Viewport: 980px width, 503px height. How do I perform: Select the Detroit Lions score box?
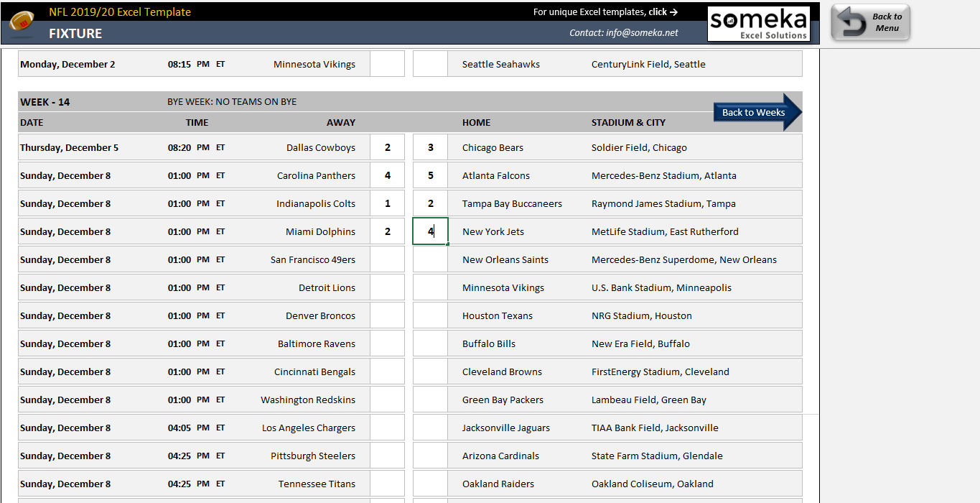(x=388, y=287)
